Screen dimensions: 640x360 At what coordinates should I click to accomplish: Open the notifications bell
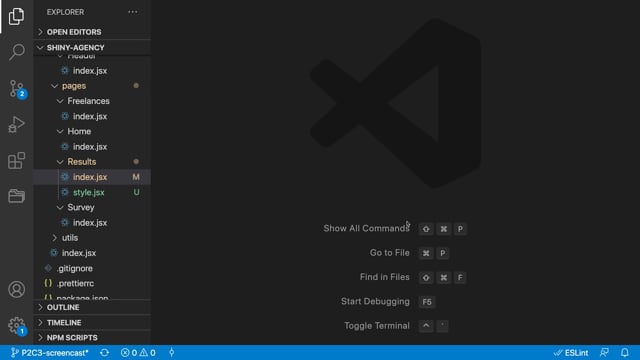coord(624,353)
